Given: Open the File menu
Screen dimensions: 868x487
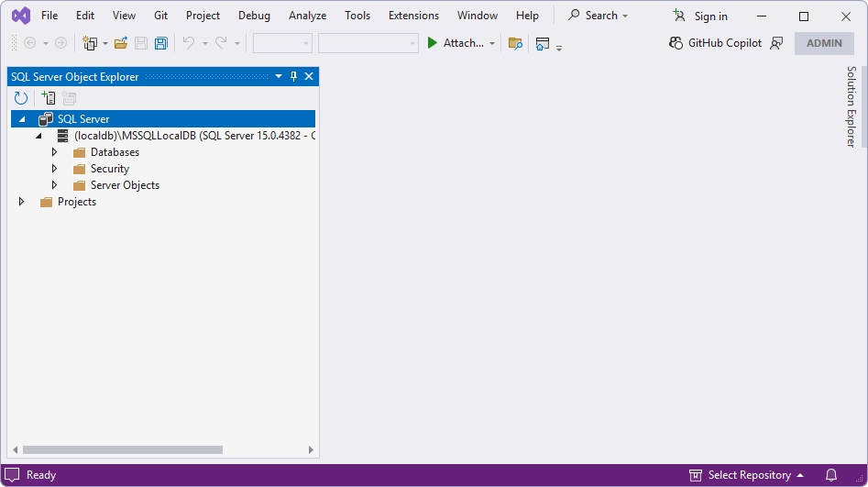Looking at the screenshot, I should (49, 16).
